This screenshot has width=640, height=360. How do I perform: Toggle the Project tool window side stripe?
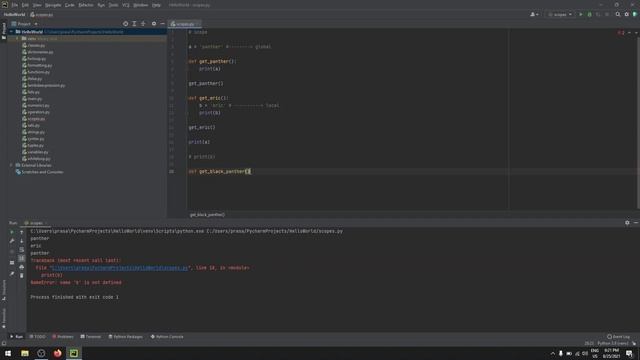coord(4,31)
